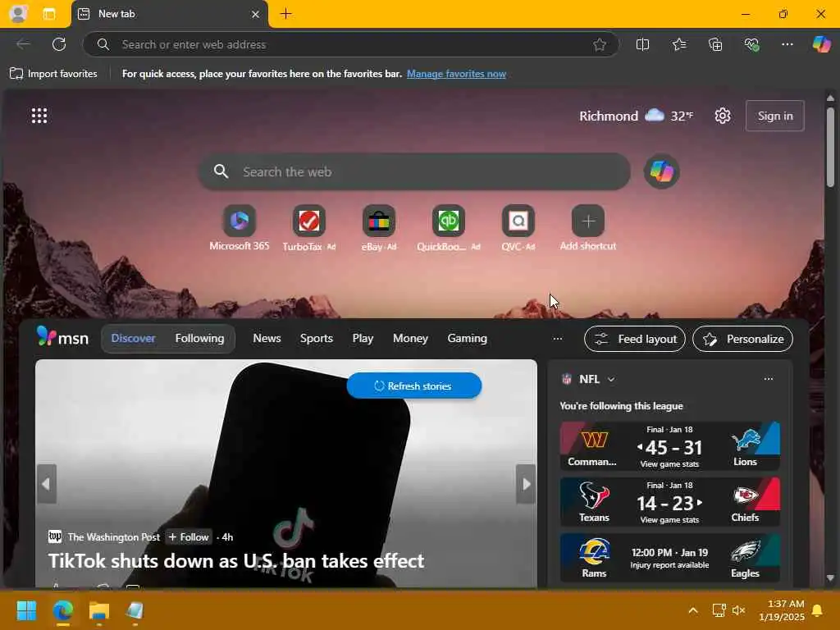Open the Manage favorites now link
The height and width of the screenshot is (630, 840).
point(456,74)
